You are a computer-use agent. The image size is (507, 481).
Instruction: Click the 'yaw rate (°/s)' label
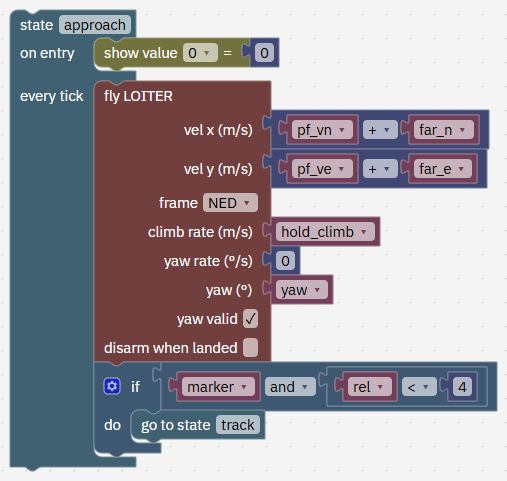(x=208, y=261)
